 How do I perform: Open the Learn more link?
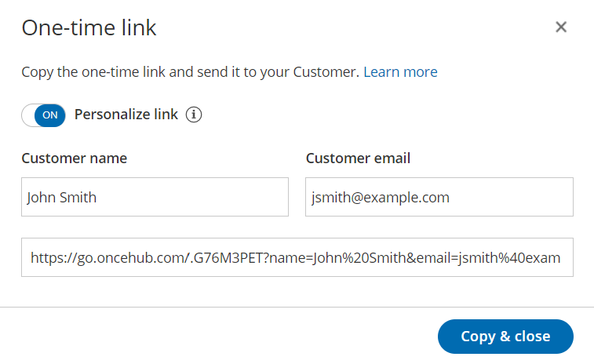click(400, 72)
